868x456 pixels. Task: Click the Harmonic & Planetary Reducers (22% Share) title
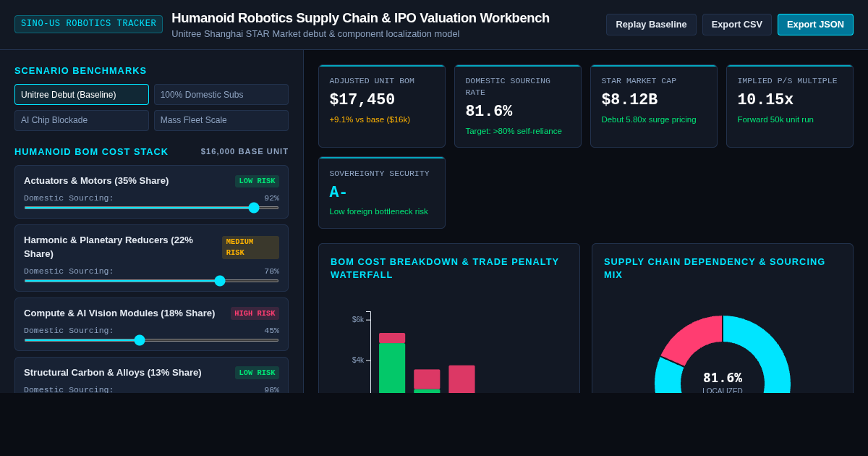(x=109, y=247)
